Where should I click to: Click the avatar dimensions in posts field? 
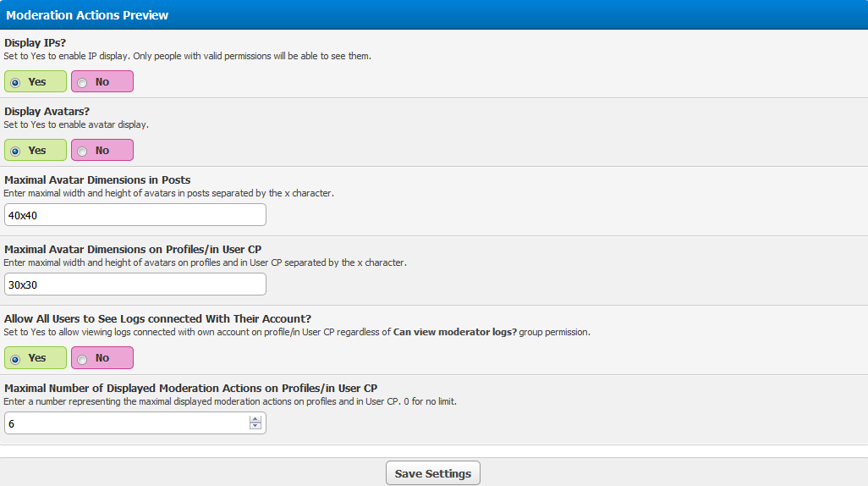point(135,215)
